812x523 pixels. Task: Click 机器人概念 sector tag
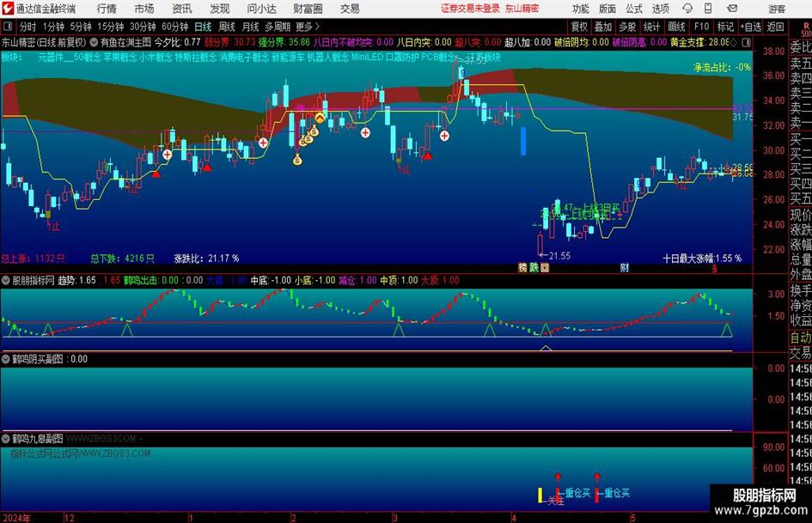328,57
